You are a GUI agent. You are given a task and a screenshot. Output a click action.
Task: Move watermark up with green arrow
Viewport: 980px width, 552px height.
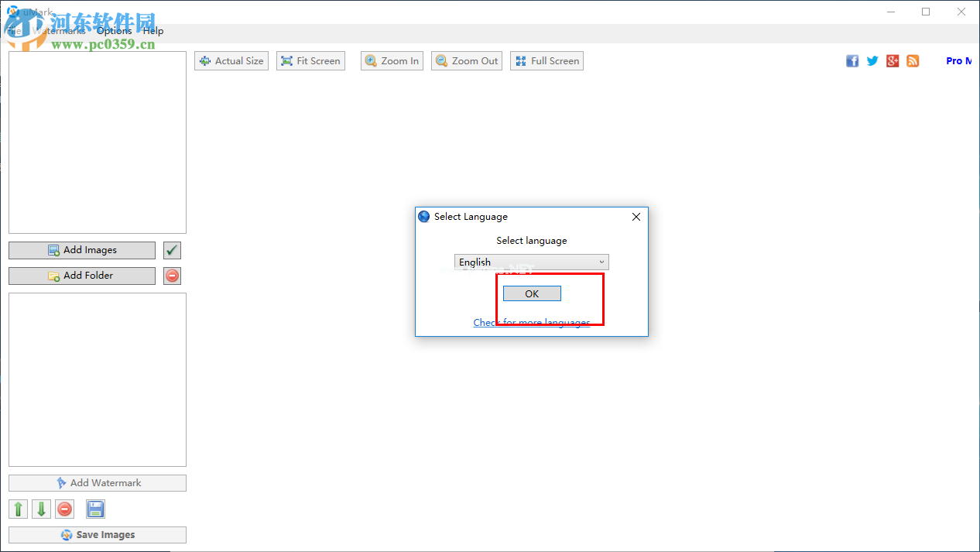click(18, 509)
